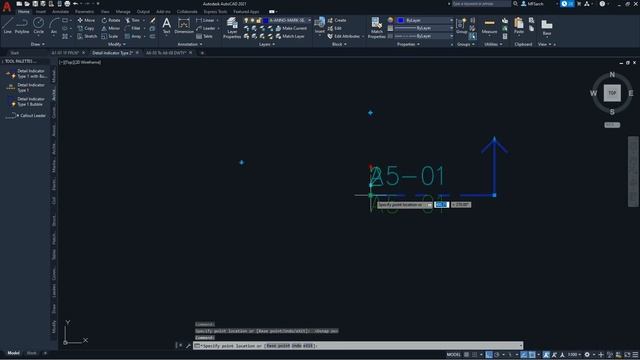Click the blue object color swatch in Properties
The width and height of the screenshot is (640, 360).
[400, 20]
